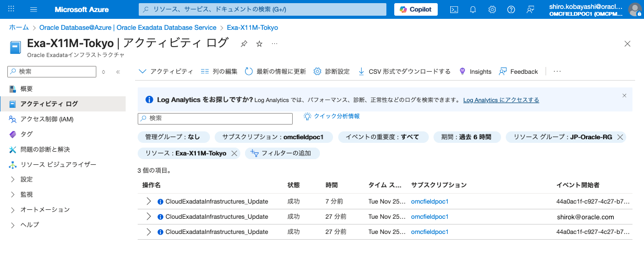Click 最新の情報に更新 refresh

pos(275,72)
